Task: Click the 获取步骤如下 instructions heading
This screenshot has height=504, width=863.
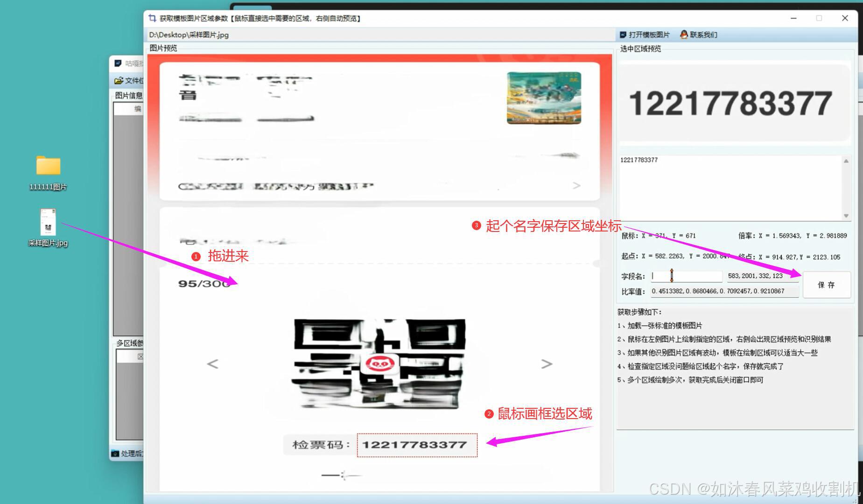Action: click(x=639, y=312)
